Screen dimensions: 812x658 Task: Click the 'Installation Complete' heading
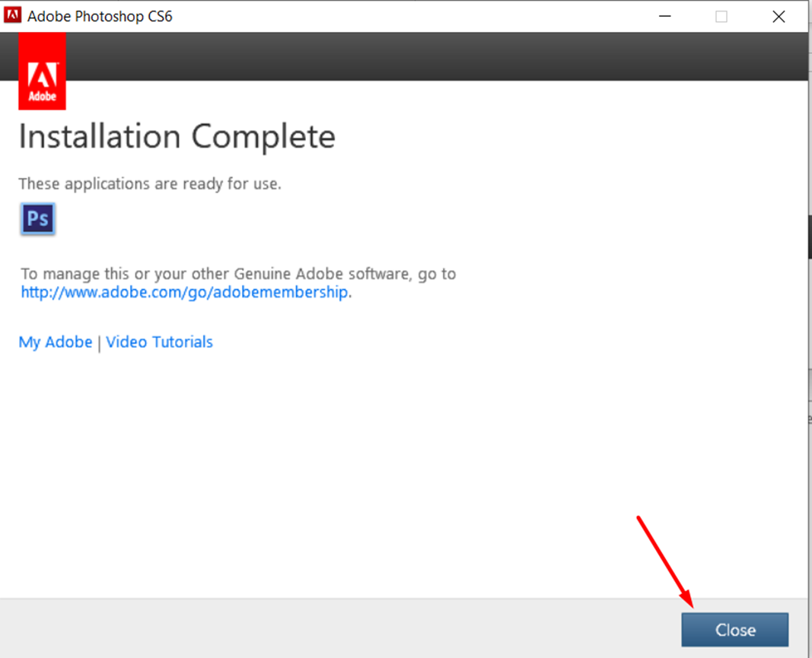pos(177,137)
